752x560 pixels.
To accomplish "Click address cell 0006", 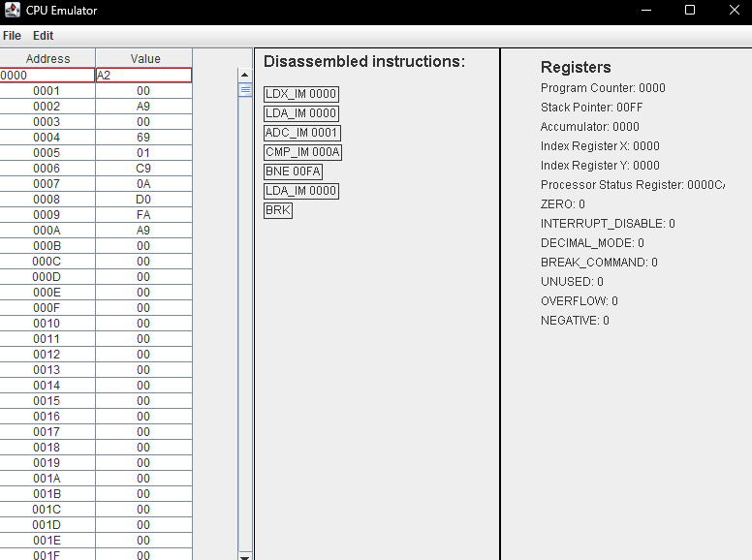I will [47, 169].
